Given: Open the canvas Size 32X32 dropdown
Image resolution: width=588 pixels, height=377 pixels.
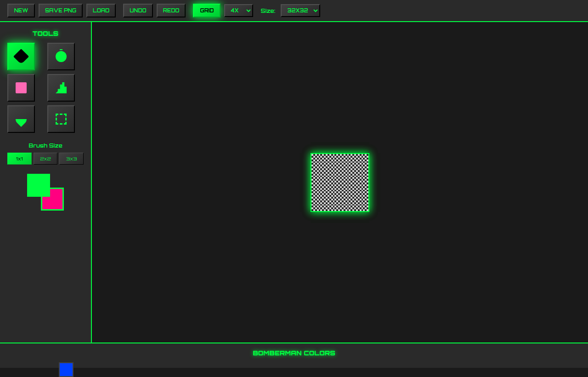Looking at the screenshot, I should (300, 10).
